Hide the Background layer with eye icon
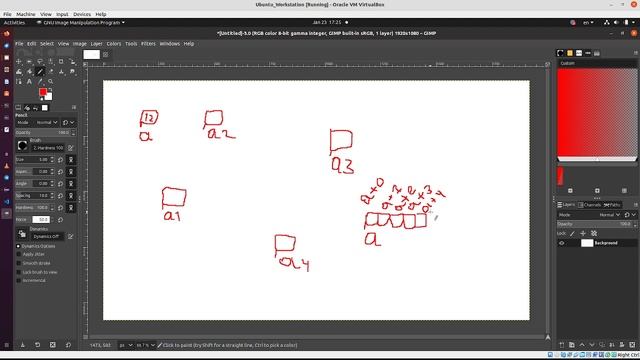This screenshot has width=640, height=360. (x=562, y=243)
